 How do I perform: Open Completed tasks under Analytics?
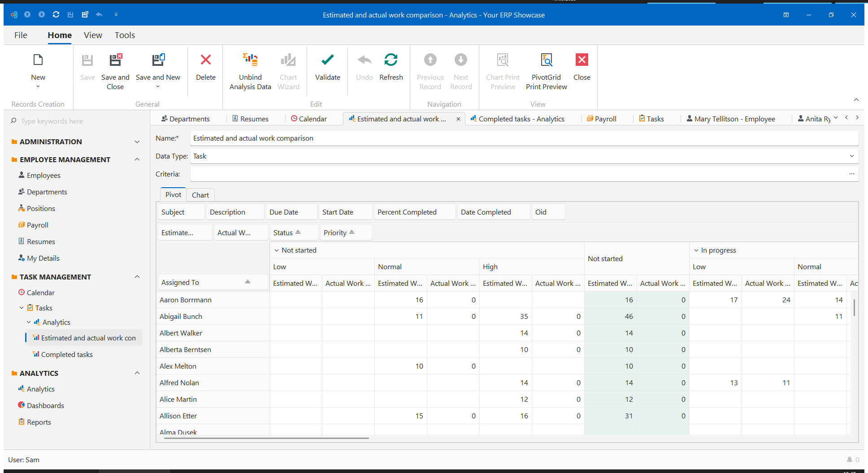[x=67, y=354]
